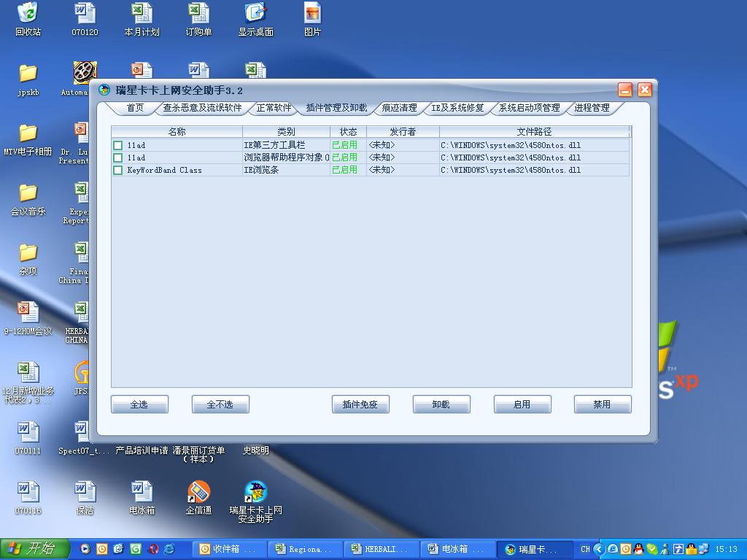The image size is (747, 560).
Task: Click the 插件免疫 button
Action: pyautogui.click(x=360, y=404)
